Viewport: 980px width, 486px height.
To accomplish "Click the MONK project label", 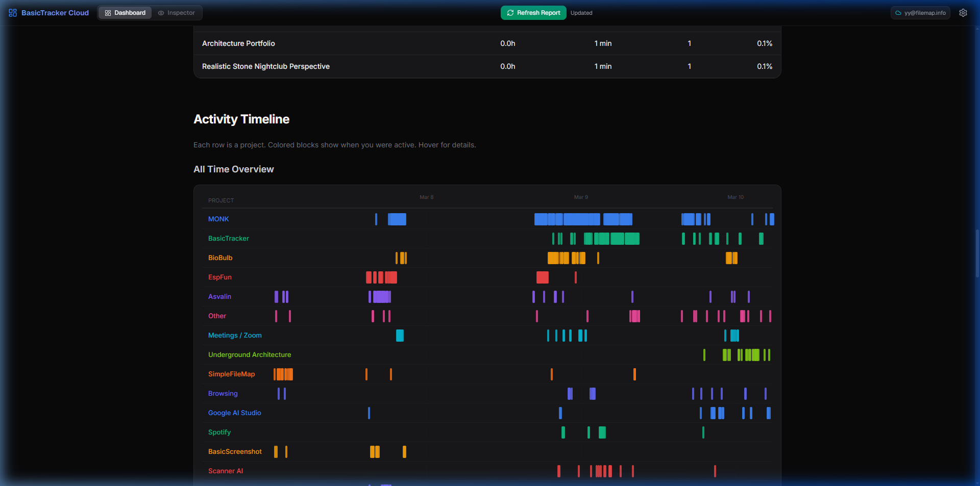I will click(218, 219).
